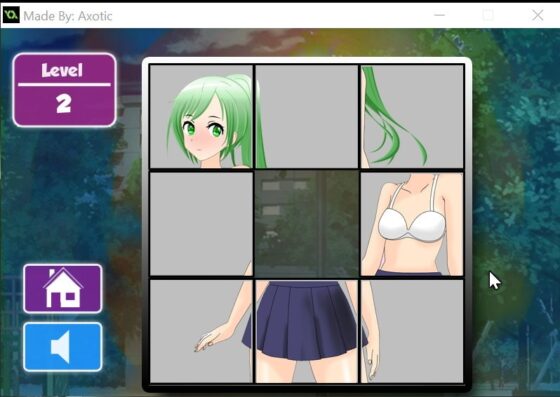Move the tile showing the flowing green hair
Screen dimensions: 560x397
tap(412, 116)
